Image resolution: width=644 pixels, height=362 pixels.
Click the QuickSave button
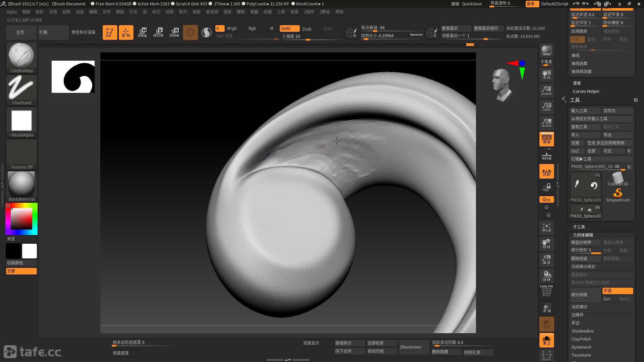pos(472,4)
